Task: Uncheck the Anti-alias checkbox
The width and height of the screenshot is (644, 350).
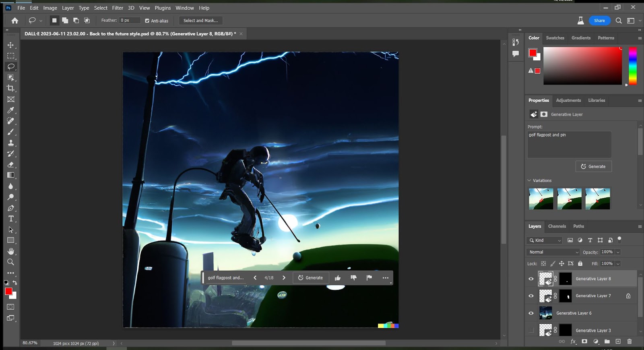Action: pos(147,21)
